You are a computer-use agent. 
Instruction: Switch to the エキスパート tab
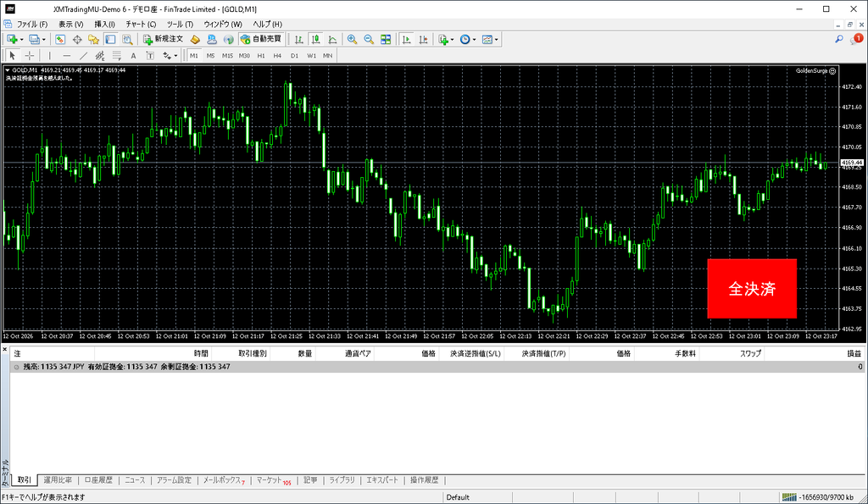382,480
